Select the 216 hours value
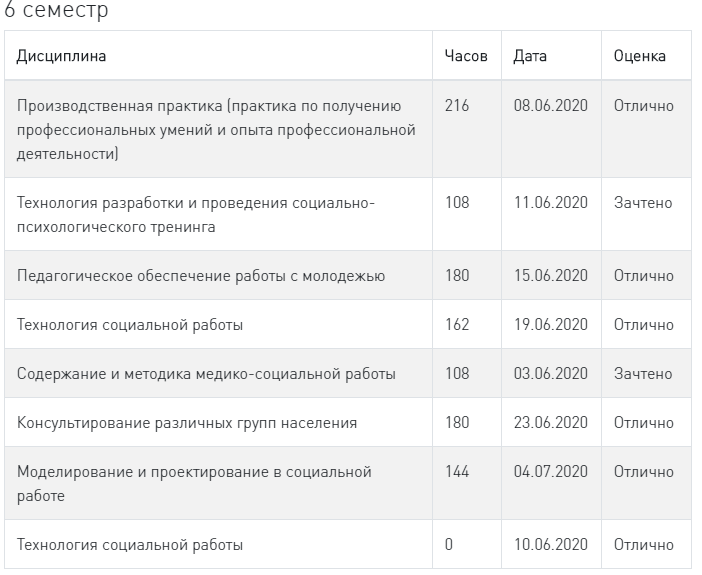 [457, 106]
